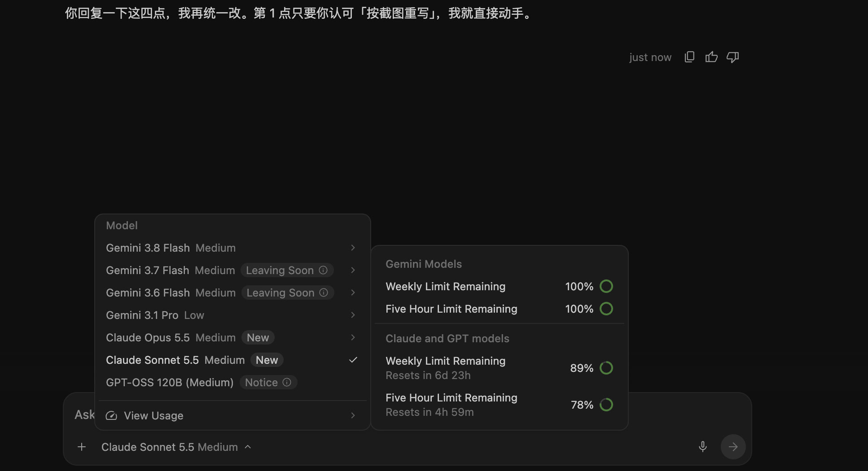Image resolution: width=868 pixels, height=471 pixels.
Task: Click the Leaving Soon badge on Gemini 3.7 Flash
Action: coord(287,270)
